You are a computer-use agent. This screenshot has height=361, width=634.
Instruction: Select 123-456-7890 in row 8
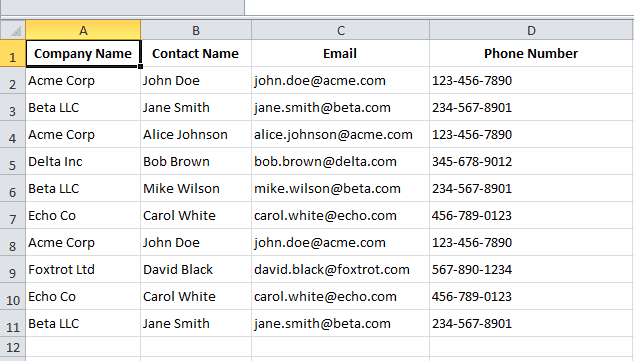pos(532,243)
